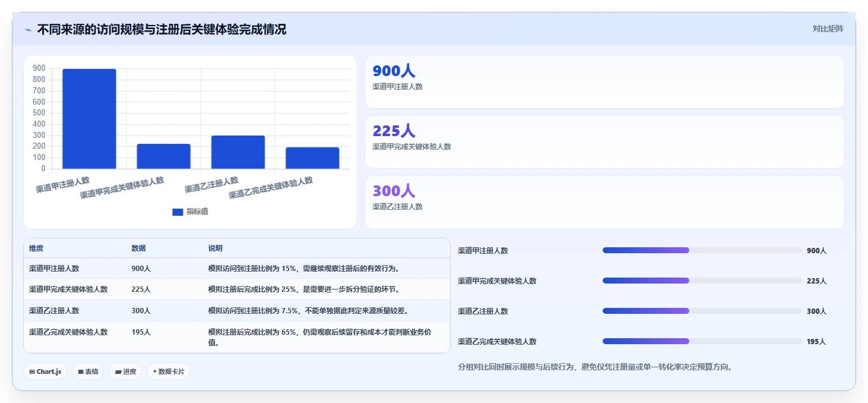This screenshot has height=403, width=868.
Task: Click the 渠道乙注册人数 progress bar
Action: [702, 311]
